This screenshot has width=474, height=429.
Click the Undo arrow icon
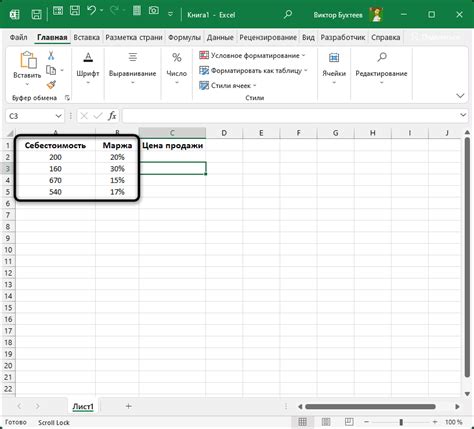92,11
